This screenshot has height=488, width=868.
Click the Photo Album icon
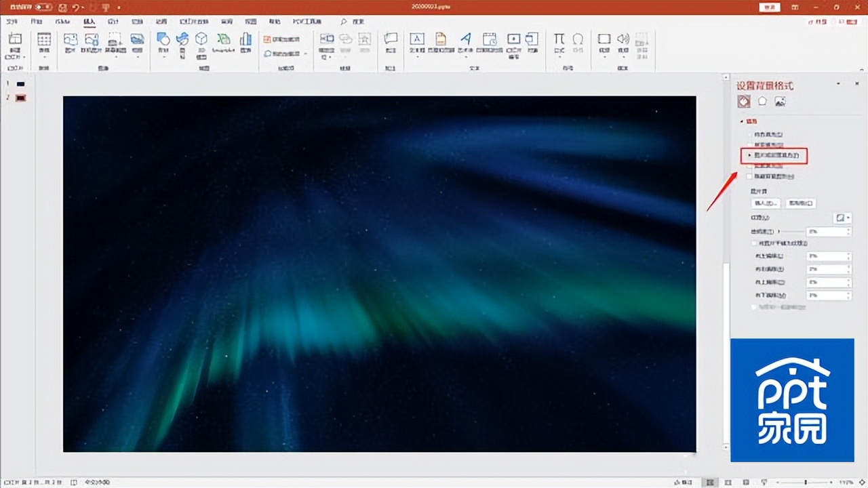137,39
